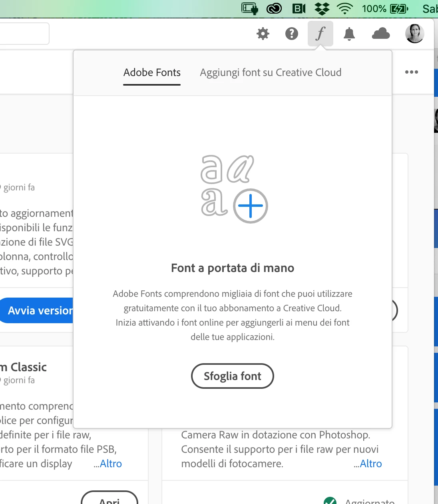Screen dimensions: 438x504
Task: Switch to the Adobe Fonts tab
Action: pos(152,72)
